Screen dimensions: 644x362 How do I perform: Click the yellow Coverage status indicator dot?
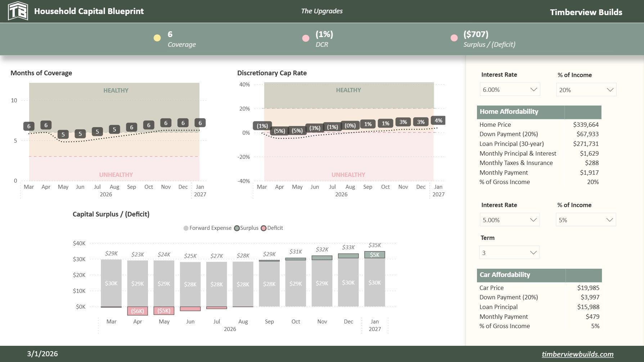tap(157, 38)
